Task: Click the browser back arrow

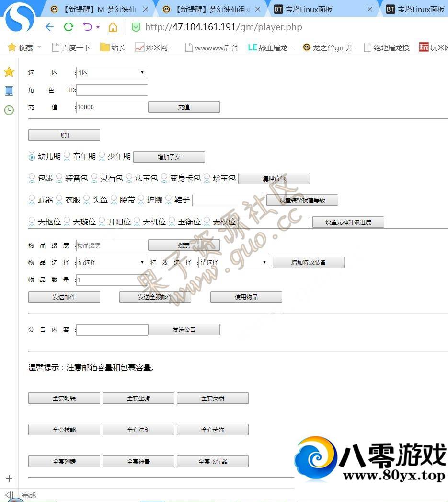Action: [49, 27]
